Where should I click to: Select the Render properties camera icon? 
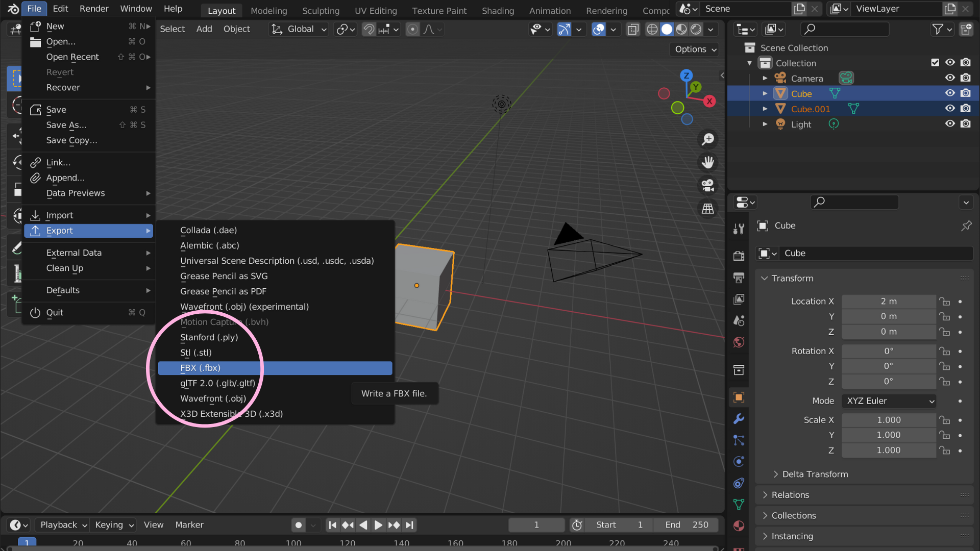click(x=739, y=256)
